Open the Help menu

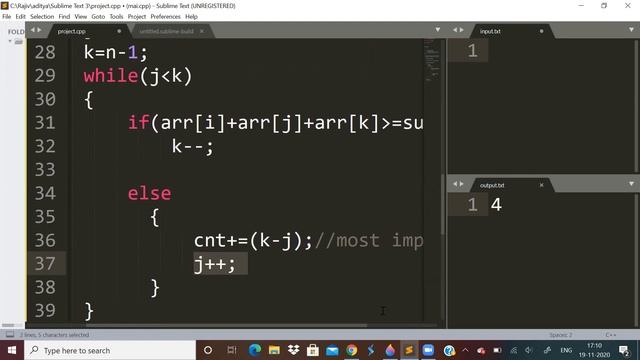coord(191,17)
